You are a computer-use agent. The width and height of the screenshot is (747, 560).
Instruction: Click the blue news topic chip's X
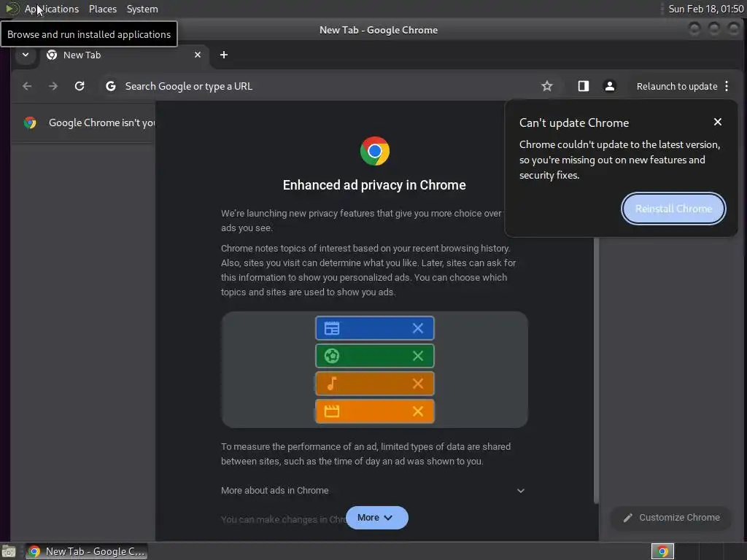pyautogui.click(x=418, y=328)
